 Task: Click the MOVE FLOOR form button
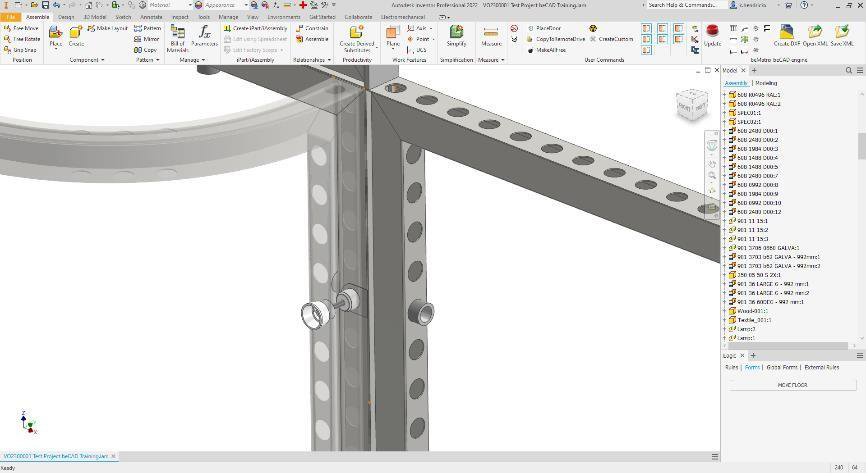792,384
